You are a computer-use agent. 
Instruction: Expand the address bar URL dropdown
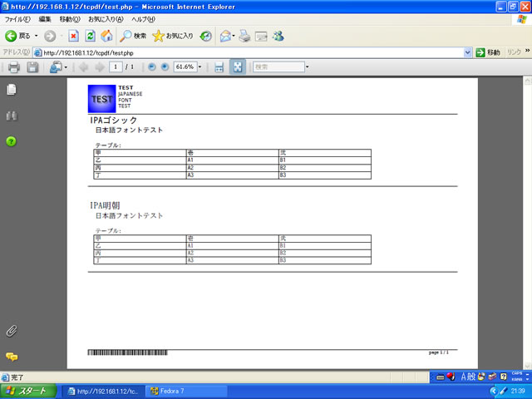pyautogui.click(x=468, y=52)
